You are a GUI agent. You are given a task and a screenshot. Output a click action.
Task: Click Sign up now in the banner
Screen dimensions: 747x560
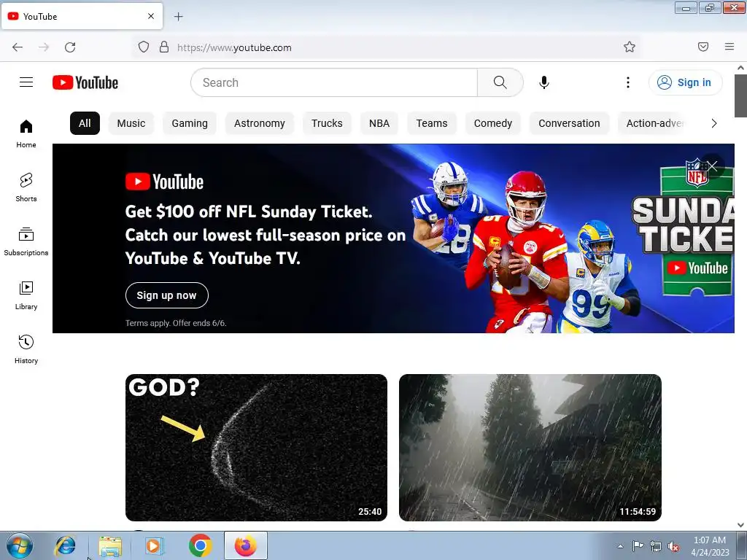point(167,295)
